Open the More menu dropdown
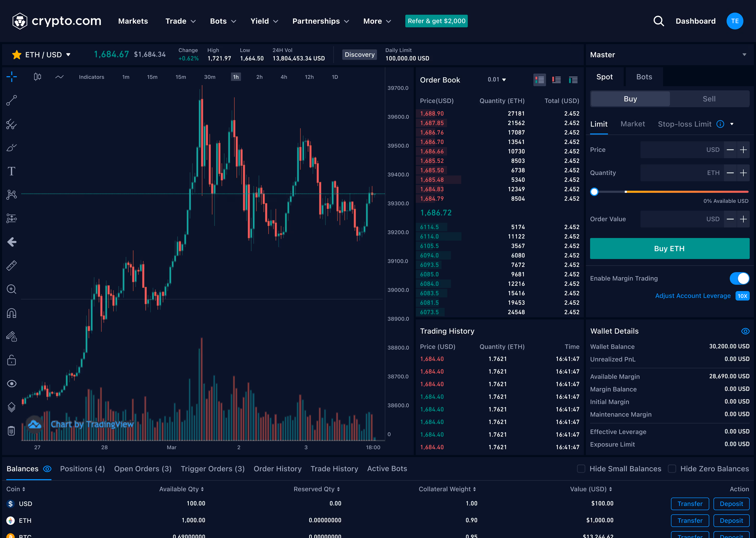756x538 pixels. tap(377, 21)
